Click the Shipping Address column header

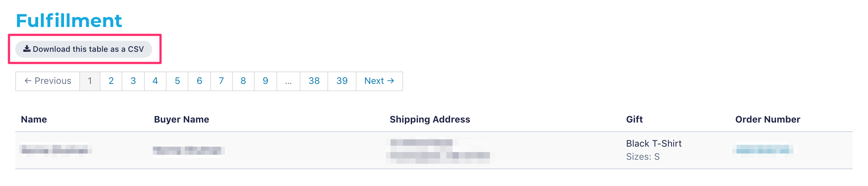[430, 120]
